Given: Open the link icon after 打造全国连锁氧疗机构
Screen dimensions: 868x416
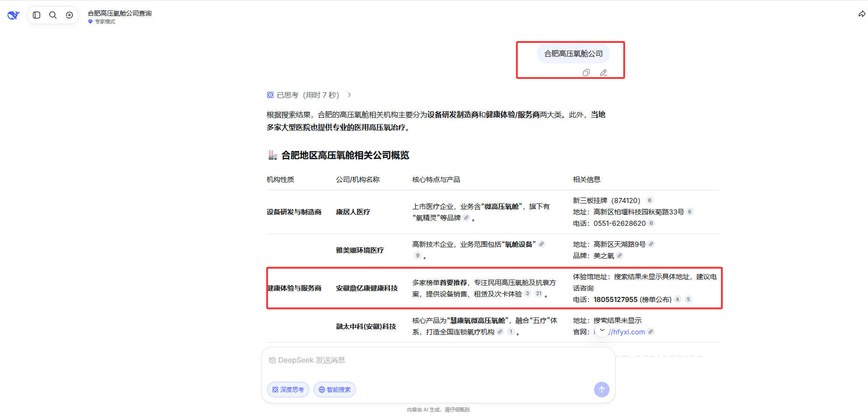Looking at the screenshot, I should pyautogui.click(x=500, y=332).
